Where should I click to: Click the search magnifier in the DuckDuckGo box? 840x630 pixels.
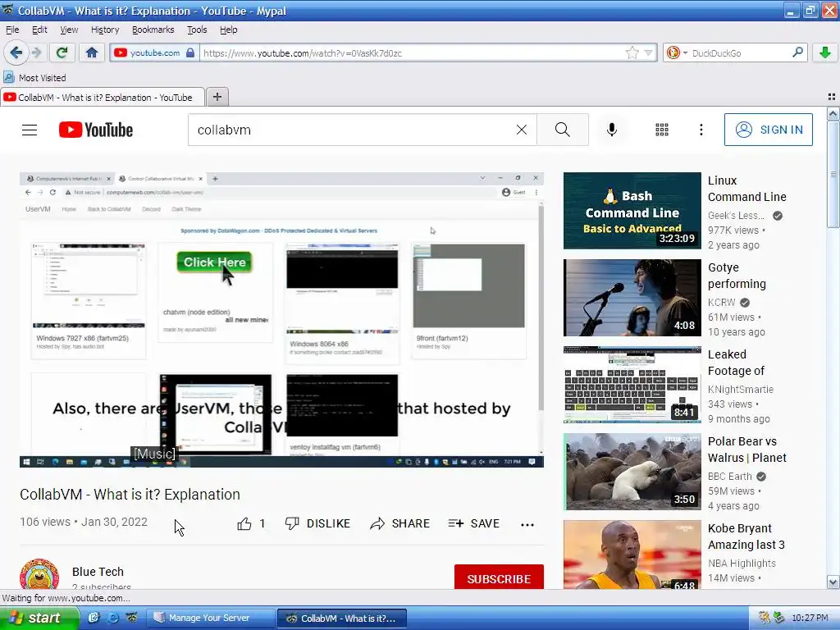click(x=797, y=52)
